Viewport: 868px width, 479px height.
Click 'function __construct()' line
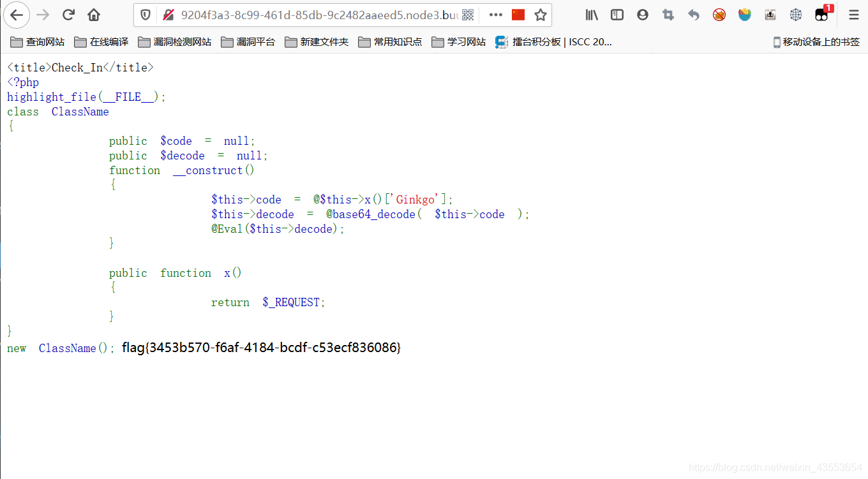(x=182, y=170)
